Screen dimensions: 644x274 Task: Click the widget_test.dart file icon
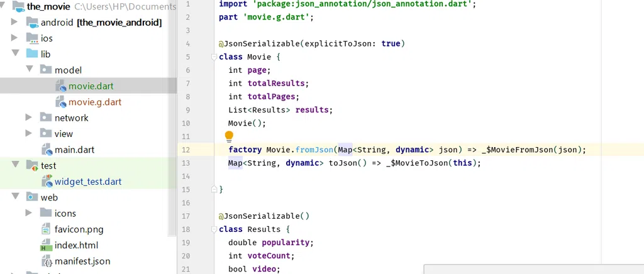point(47,182)
